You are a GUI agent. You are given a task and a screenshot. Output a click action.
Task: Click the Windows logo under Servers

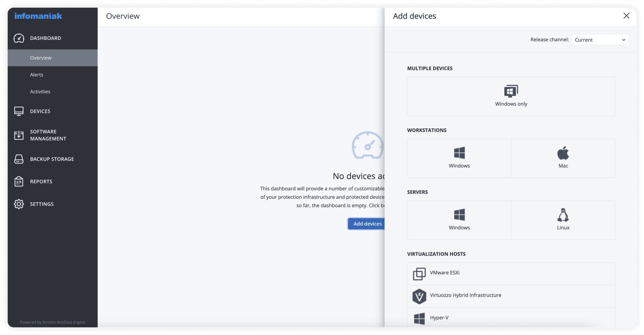tap(459, 215)
